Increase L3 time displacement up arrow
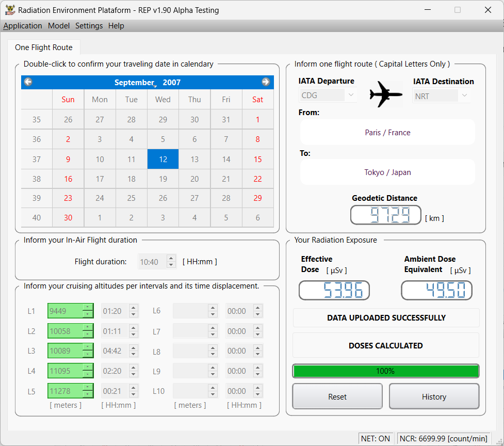504x446 pixels. click(x=133, y=348)
